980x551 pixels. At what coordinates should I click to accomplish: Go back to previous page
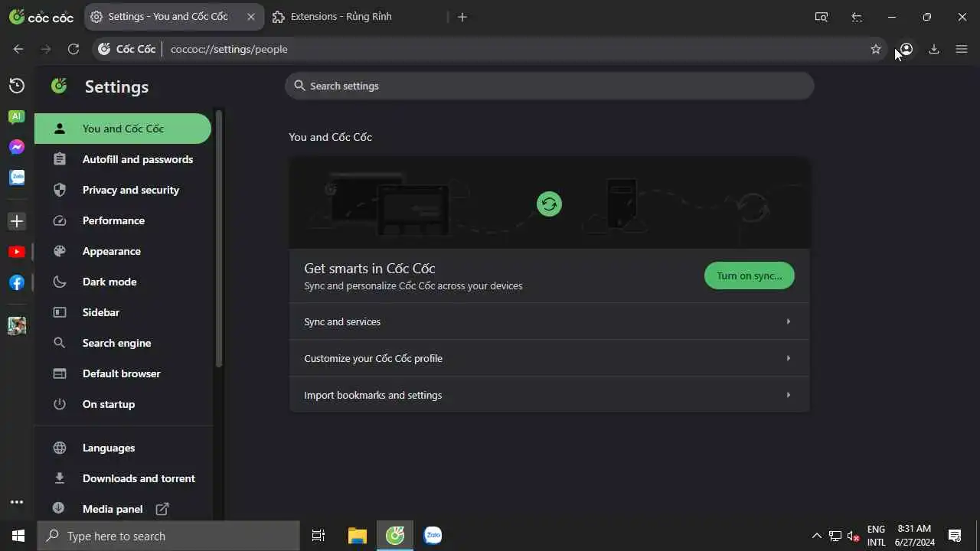18,49
